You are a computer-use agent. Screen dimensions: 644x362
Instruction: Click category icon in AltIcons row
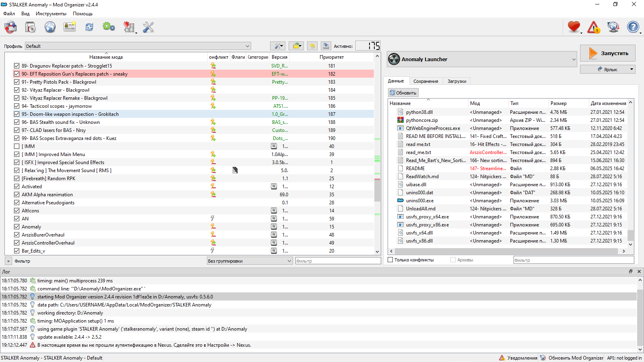click(274, 210)
